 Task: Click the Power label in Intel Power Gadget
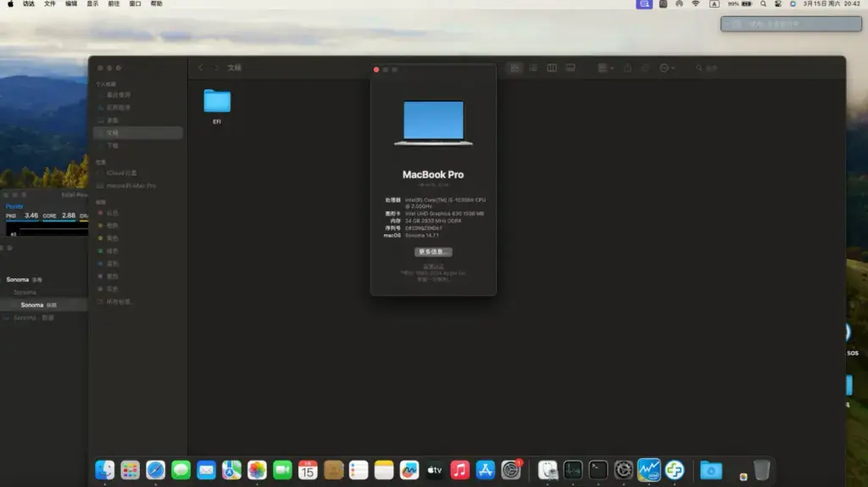point(14,206)
